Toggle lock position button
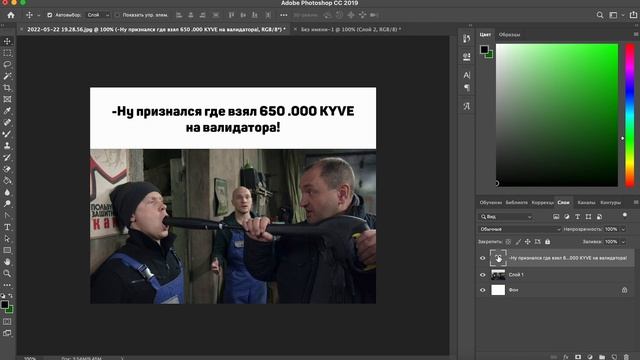 coord(528,242)
